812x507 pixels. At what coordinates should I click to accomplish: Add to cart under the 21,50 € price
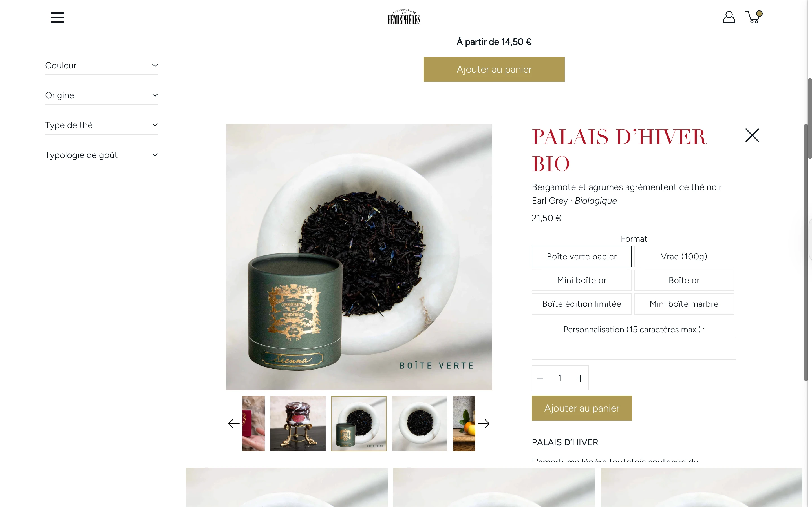(x=581, y=408)
